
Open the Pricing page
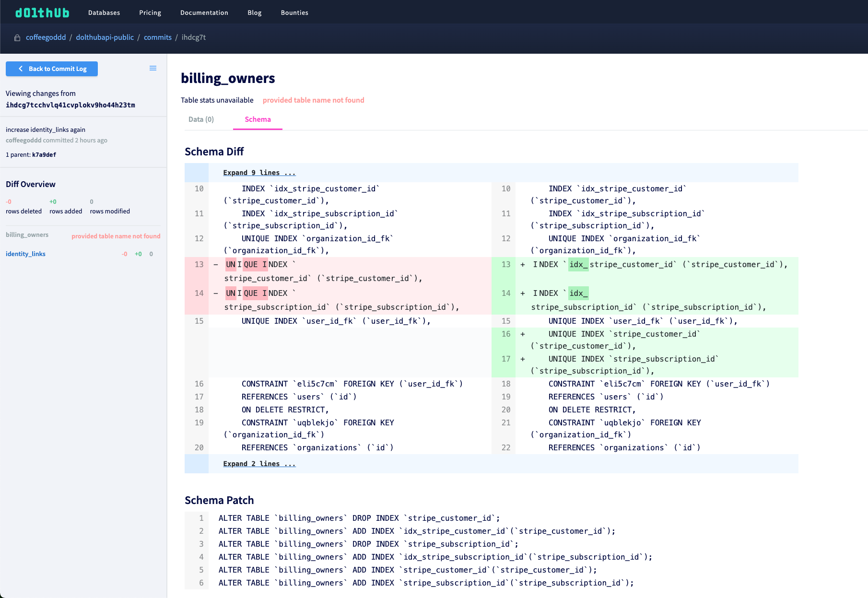pyautogui.click(x=150, y=12)
